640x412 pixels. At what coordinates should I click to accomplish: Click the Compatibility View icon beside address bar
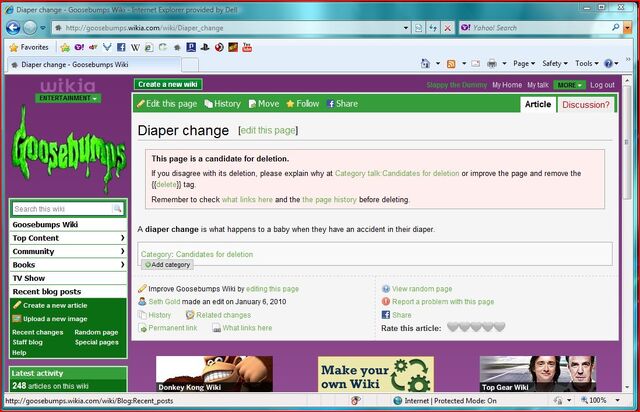[x=418, y=28]
